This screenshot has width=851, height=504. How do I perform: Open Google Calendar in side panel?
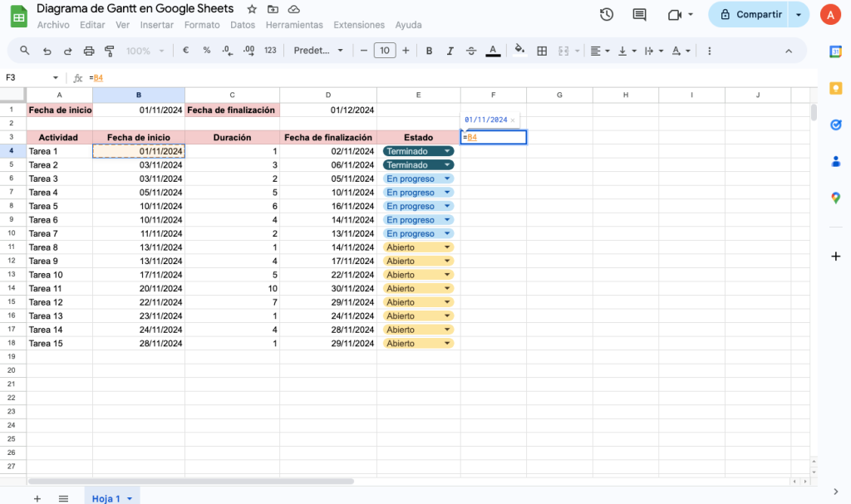tap(835, 53)
